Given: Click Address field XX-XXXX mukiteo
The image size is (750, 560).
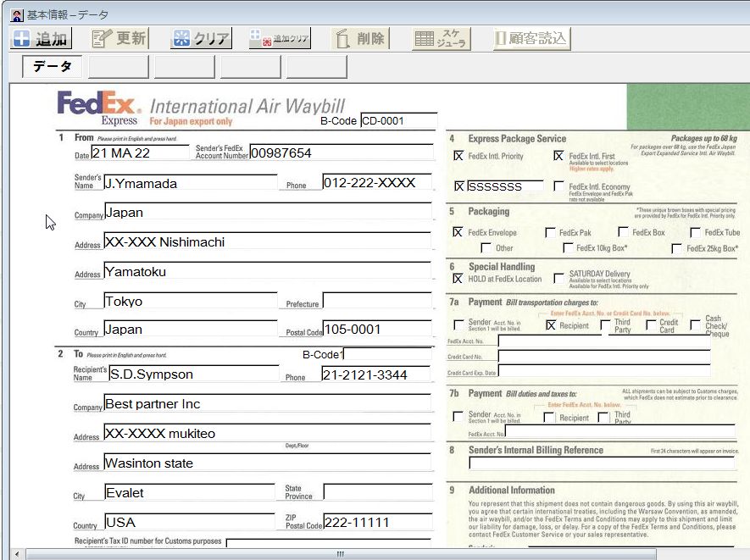Looking at the screenshot, I should (x=268, y=433).
